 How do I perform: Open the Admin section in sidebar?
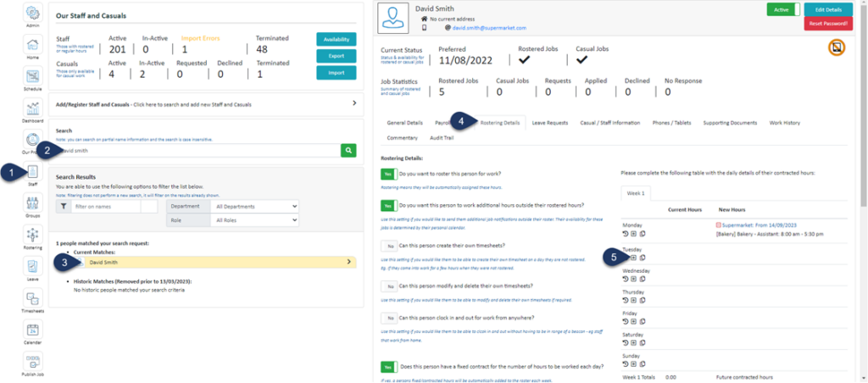(x=33, y=13)
